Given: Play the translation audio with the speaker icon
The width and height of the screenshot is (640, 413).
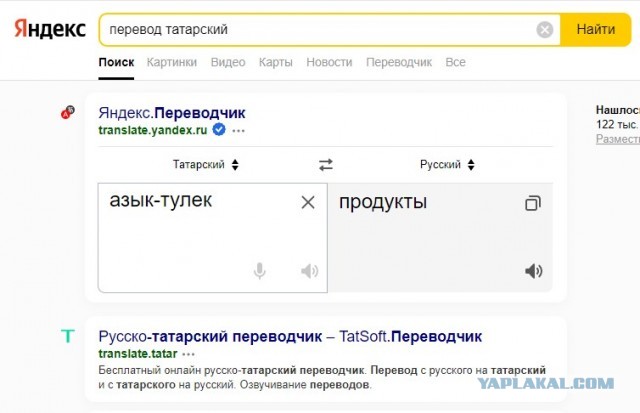Looking at the screenshot, I should 533,271.
